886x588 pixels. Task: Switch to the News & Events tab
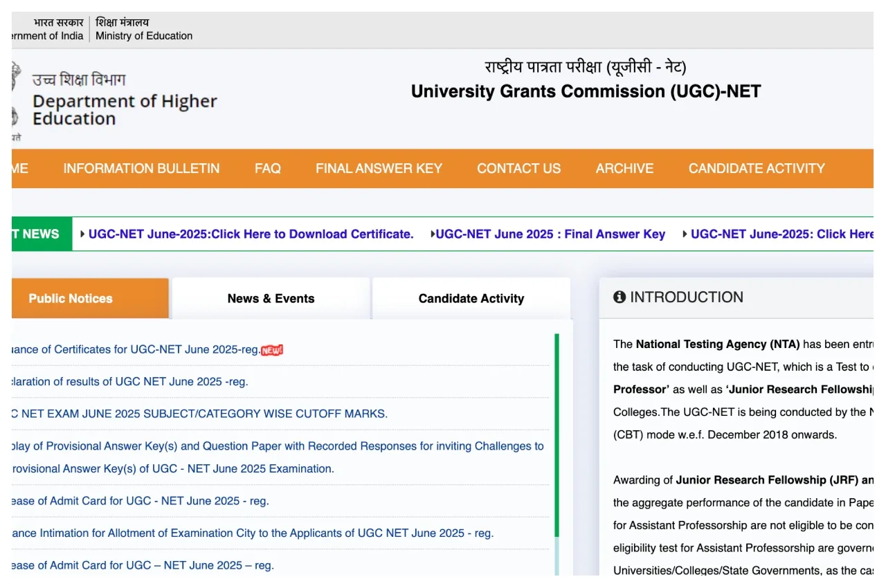[271, 299]
